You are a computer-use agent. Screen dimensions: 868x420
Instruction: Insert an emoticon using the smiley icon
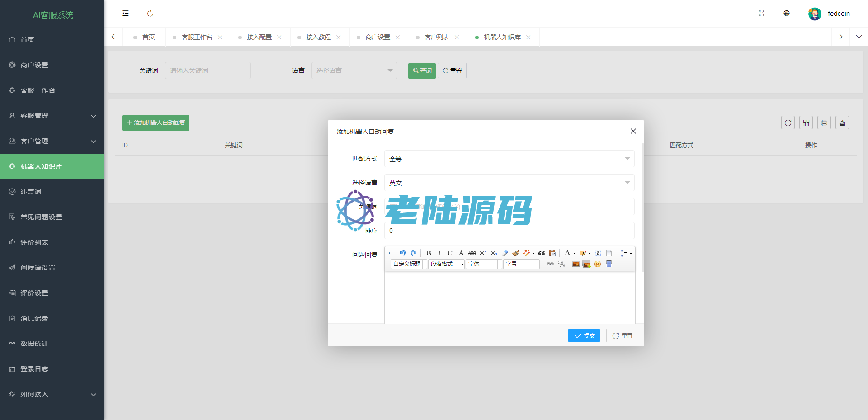tap(598, 264)
